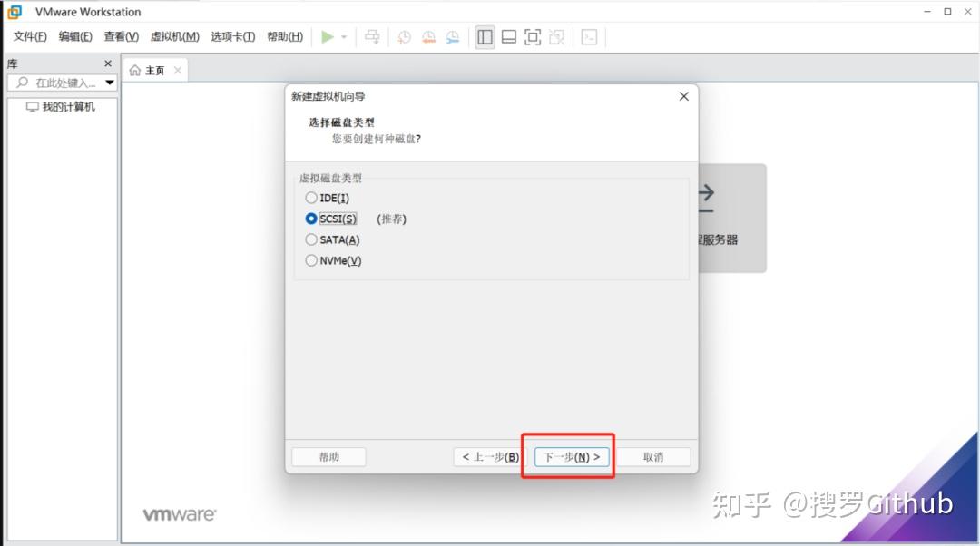
Task: Close the 库 library panel
Action: 107,63
